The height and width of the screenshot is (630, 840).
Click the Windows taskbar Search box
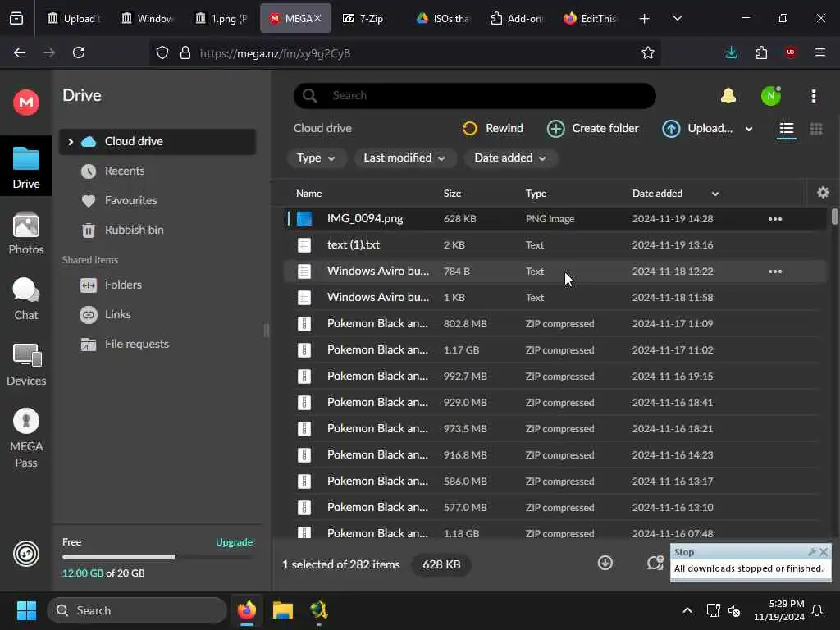coord(137,610)
